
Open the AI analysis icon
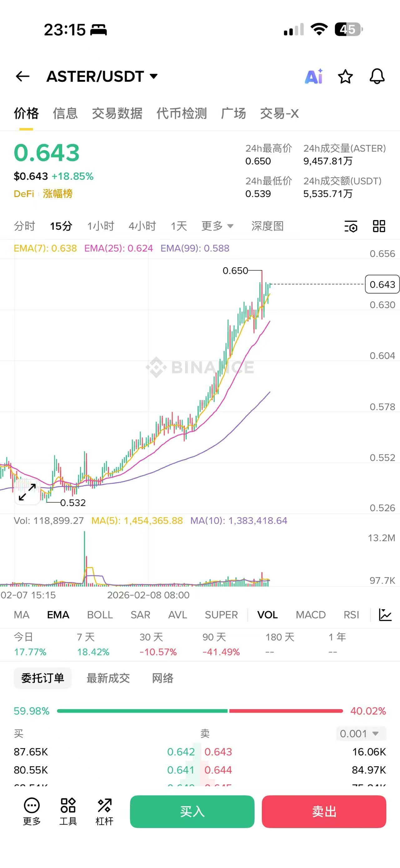(314, 76)
